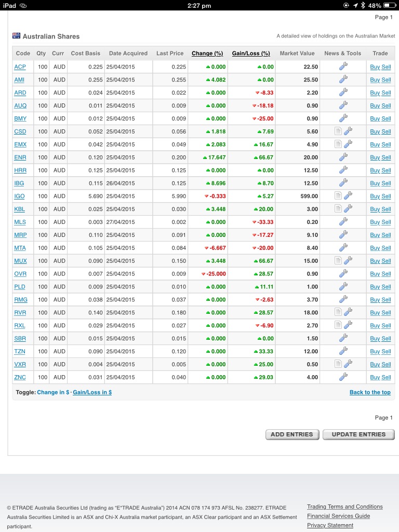The image size is (399, 532).
Task: Open tools wrench icon for PLD row
Action: [343, 286]
